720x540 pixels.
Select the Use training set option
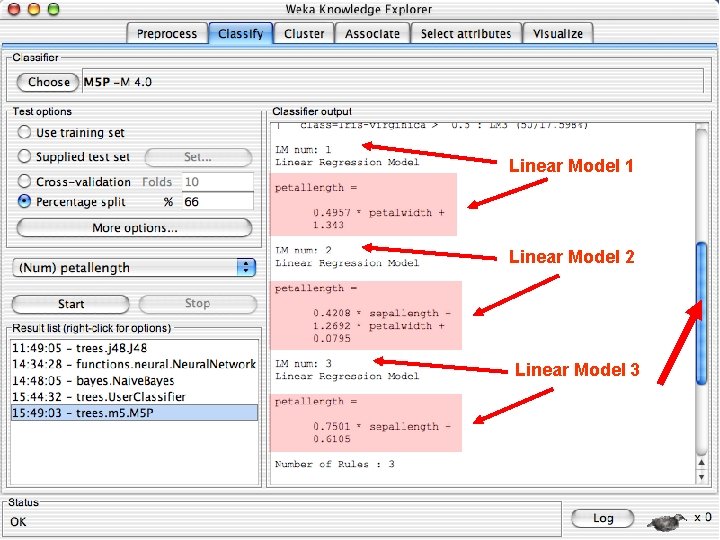pyautogui.click(x=24, y=132)
